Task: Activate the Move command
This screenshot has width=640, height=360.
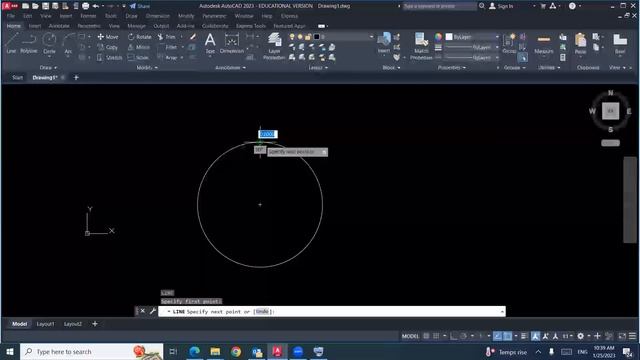Action: tap(108, 37)
